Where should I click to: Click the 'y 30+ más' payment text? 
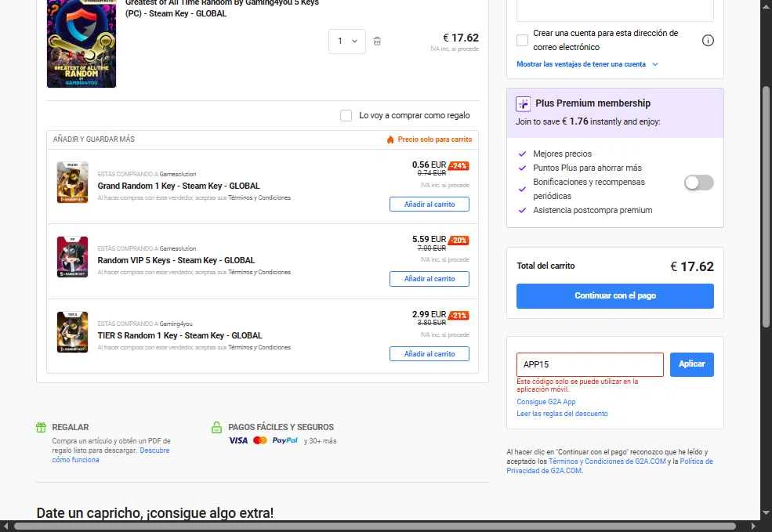(x=320, y=441)
